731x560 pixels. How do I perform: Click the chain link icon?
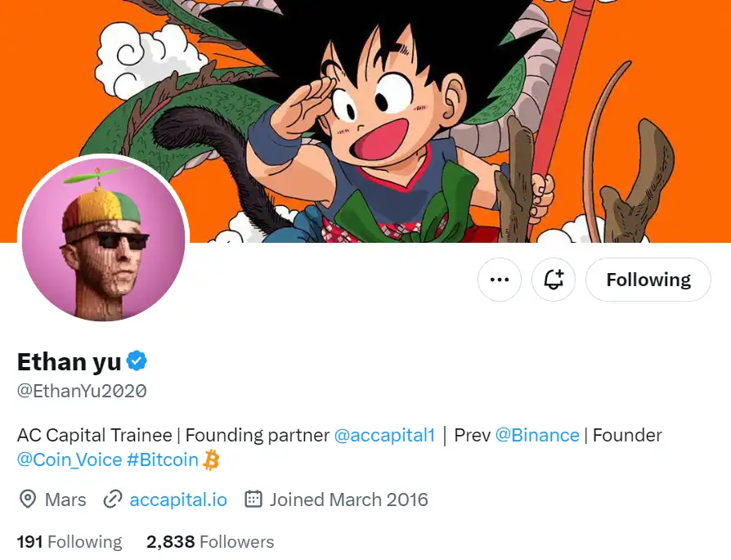click(x=113, y=500)
